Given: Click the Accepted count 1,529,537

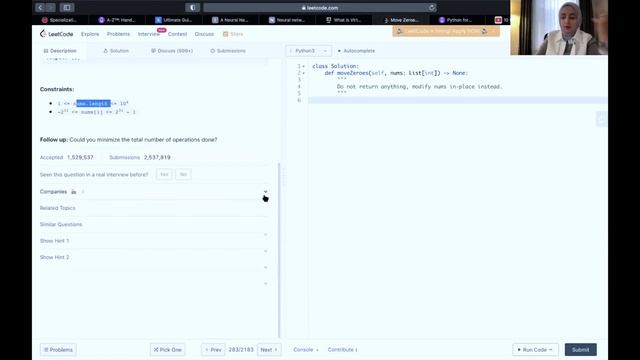Looking at the screenshot, I should pyautogui.click(x=80, y=157).
